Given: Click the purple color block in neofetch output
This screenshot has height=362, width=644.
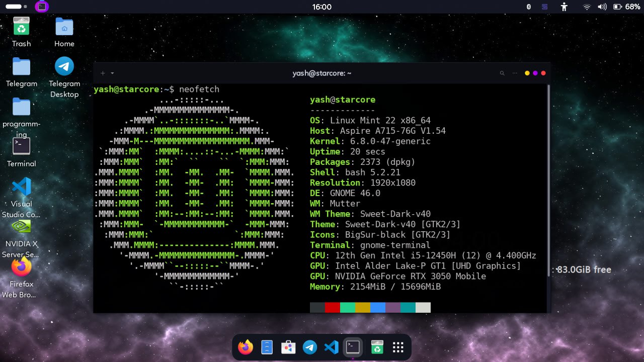Looking at the screenshot, I should (393, 308).
